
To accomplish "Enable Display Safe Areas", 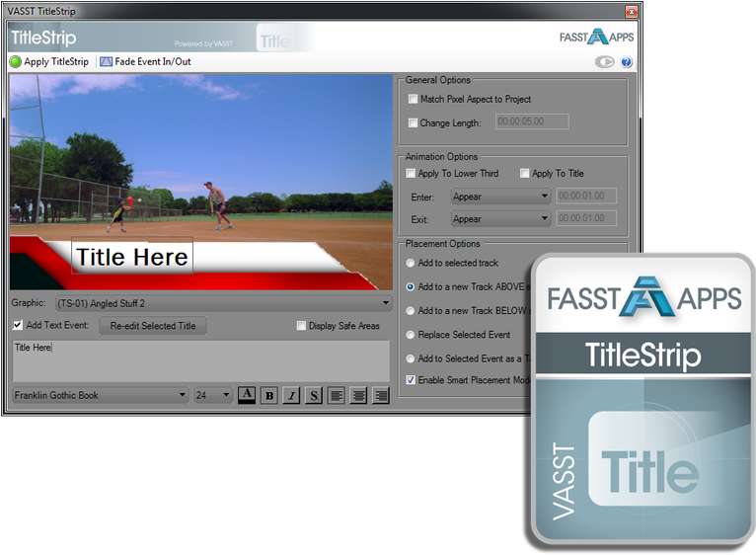I will (301, 326).
